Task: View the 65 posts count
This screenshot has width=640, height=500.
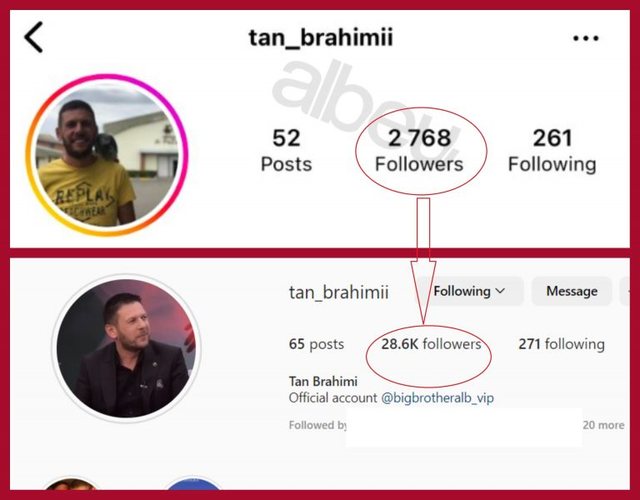Action: [x=316, y=344]
